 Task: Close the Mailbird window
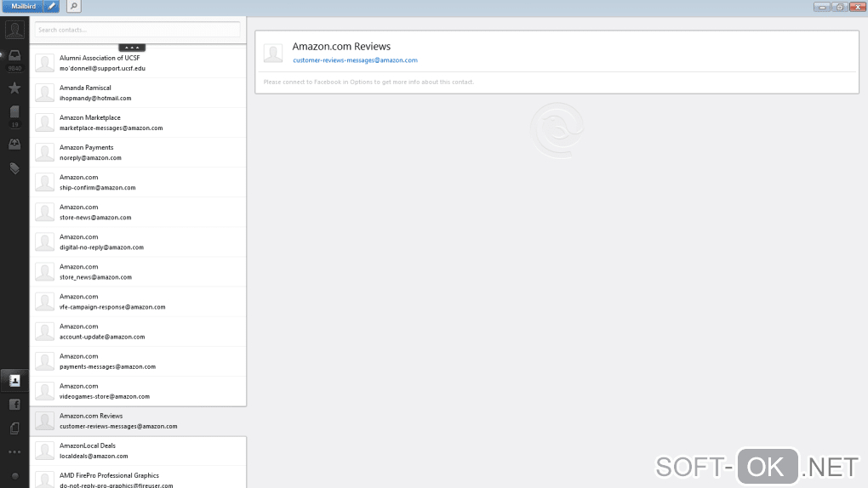coord(858,7)
